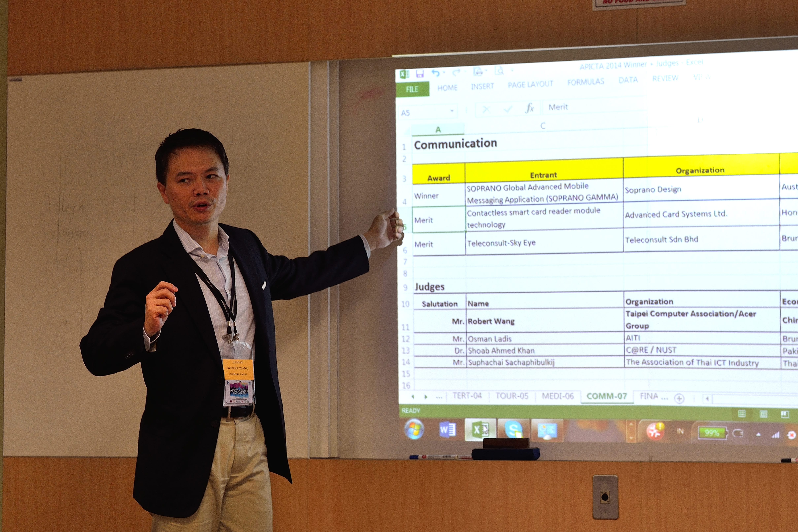Switch to Page Break Preview in status bar
798x532 pixels.
(785, 414)
